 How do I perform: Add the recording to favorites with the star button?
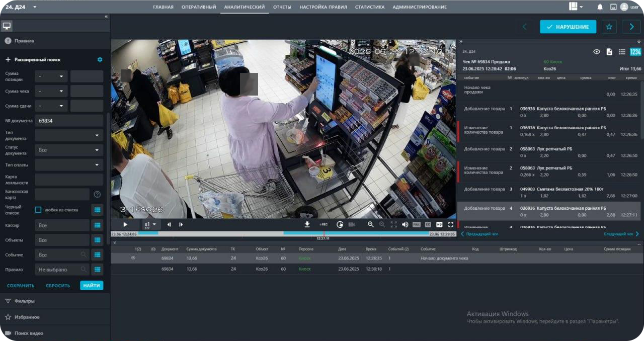pos(609,27)
